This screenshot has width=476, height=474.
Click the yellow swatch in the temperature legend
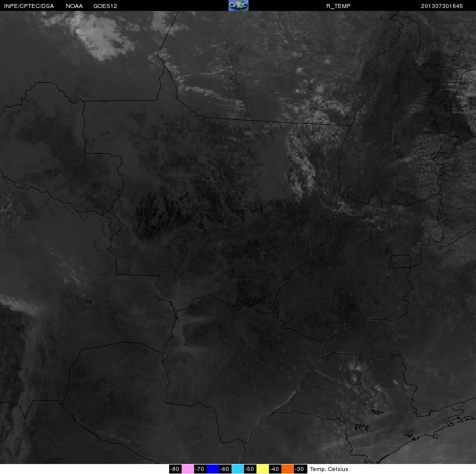tap(263, 469)
